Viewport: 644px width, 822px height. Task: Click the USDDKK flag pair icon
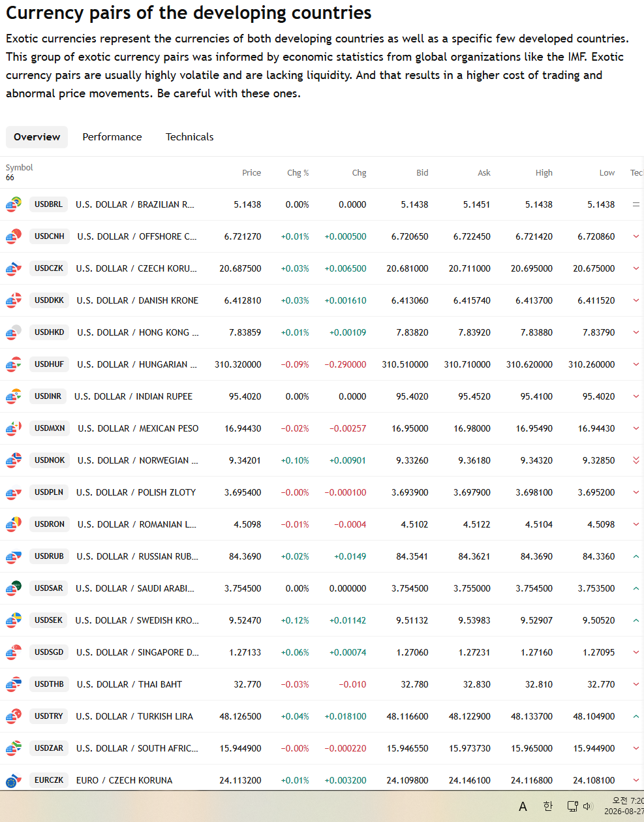(x=14, y=300)
